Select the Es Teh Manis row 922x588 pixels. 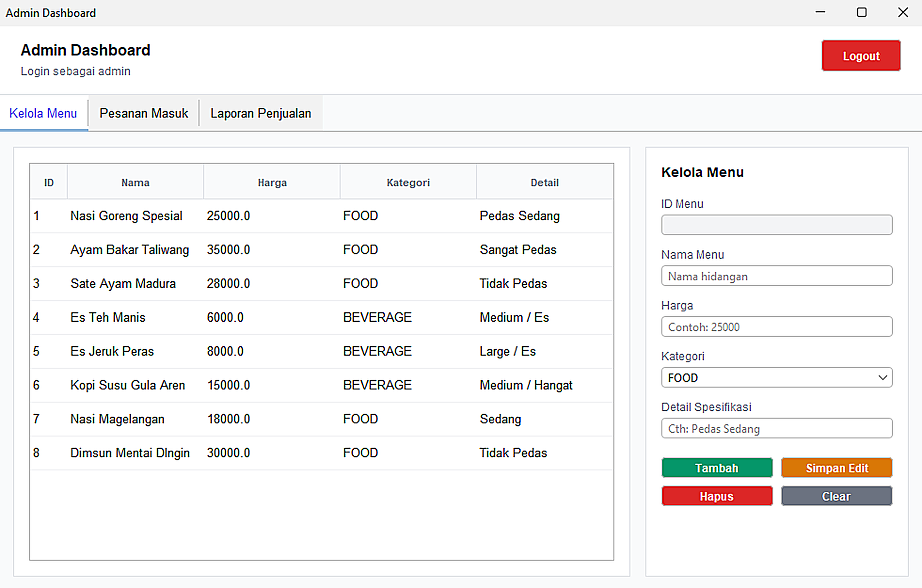tap(322, 318)
